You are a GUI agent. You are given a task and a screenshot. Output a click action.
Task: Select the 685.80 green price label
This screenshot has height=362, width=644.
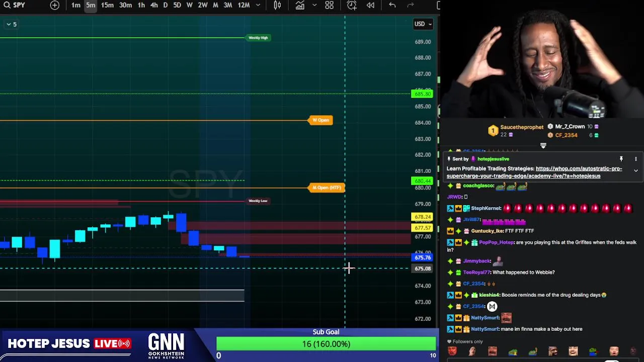[422, 94]
